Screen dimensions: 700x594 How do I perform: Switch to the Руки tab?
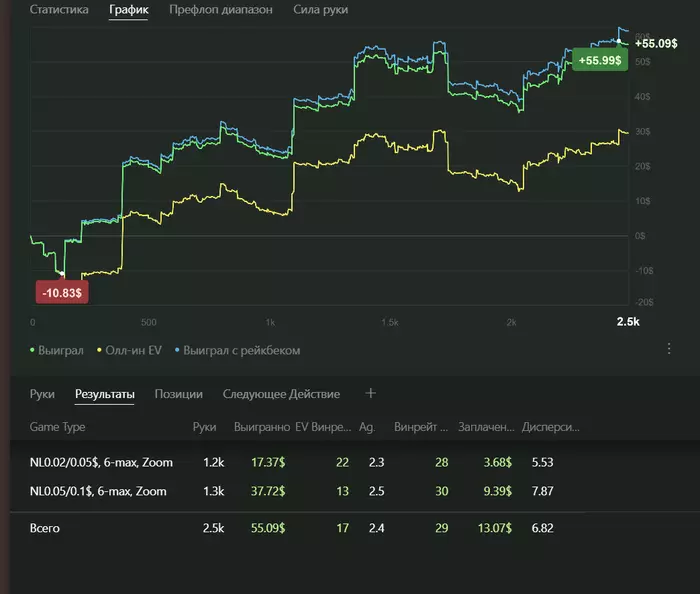pos(42,394)
